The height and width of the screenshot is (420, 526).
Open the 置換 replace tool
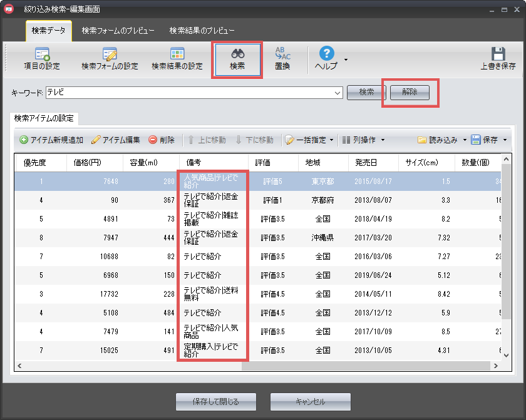point(282,59)
